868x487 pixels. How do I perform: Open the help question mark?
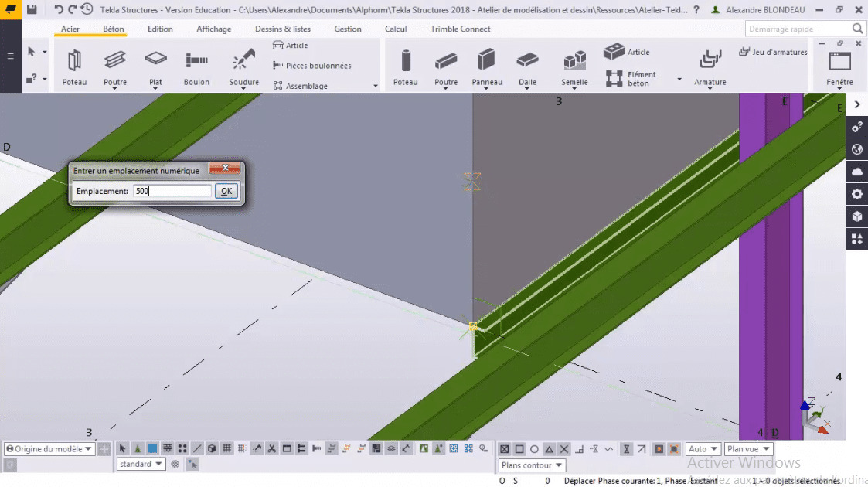pyautogui.click(x=696, y=9)
